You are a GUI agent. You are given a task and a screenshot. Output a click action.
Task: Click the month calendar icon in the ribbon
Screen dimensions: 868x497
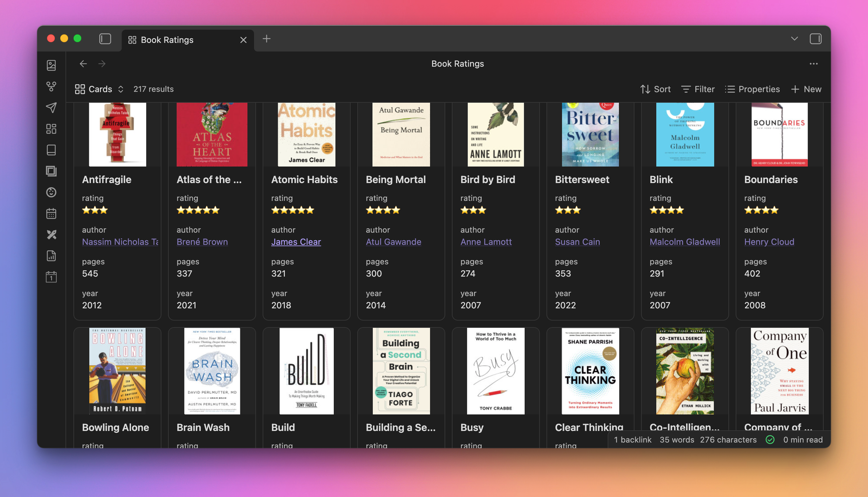(x=51, y=213)
